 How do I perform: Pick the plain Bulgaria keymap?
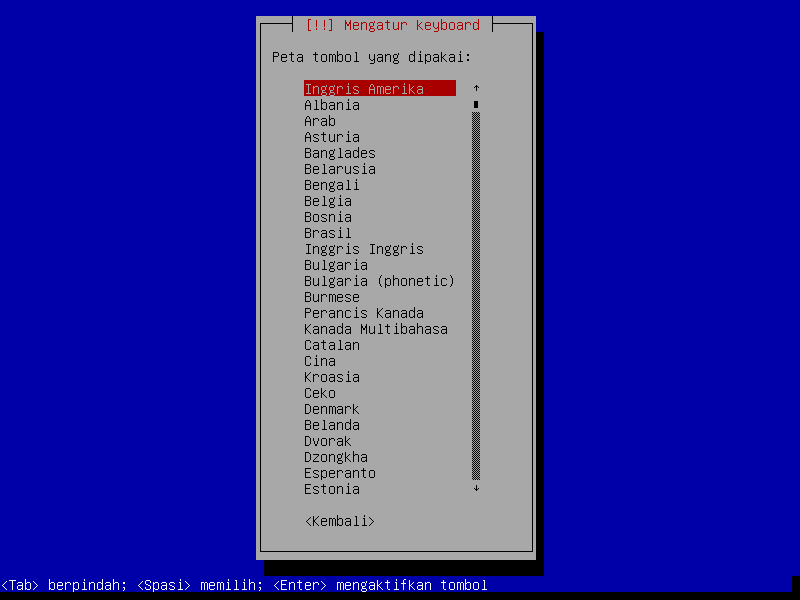[336, 265]
